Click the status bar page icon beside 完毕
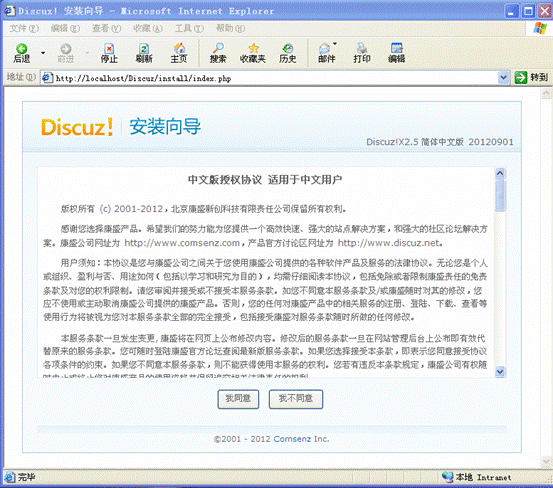This screenshot has height=488, width=553. pyautogui.click(x=10, y=477)
